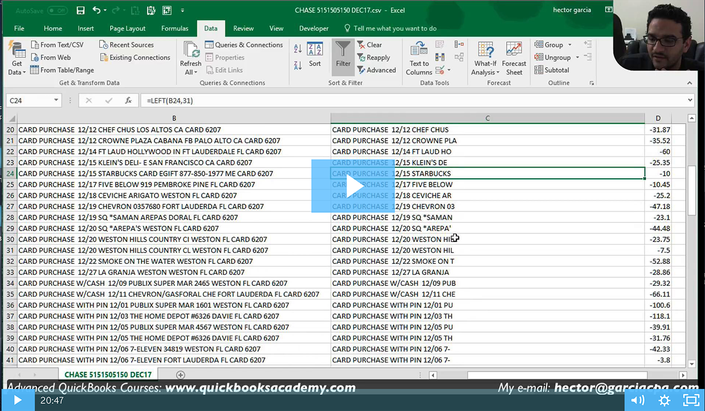Click the Insert Function fx button
This screenshot has width=705, height=411.
(x=128, y=100)
